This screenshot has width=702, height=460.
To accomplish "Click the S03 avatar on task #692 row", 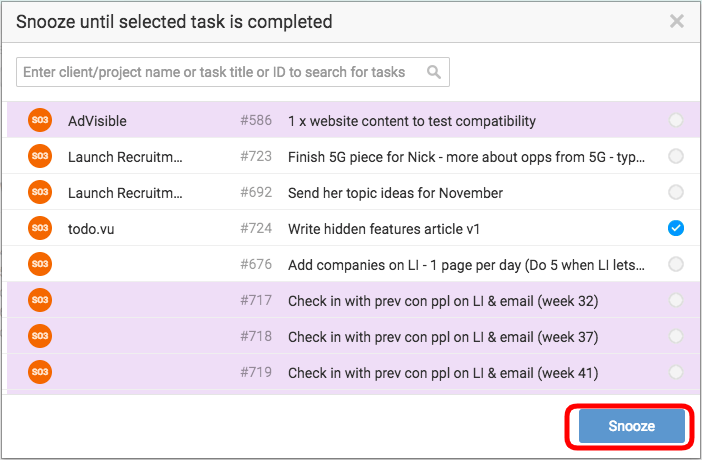I will click(40, 193).
